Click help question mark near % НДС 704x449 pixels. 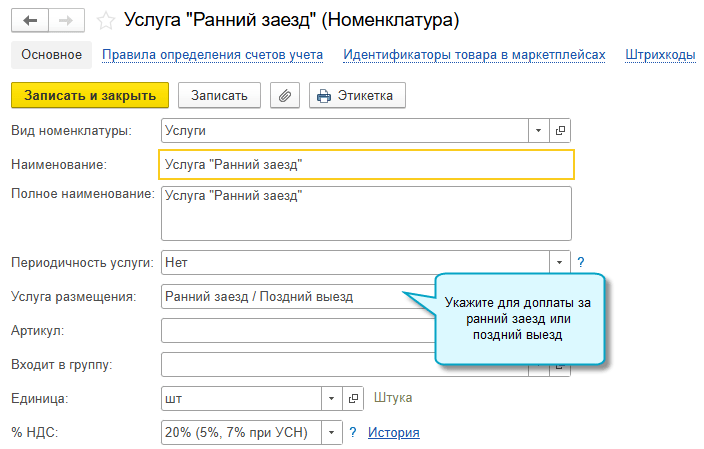[353, 432]
